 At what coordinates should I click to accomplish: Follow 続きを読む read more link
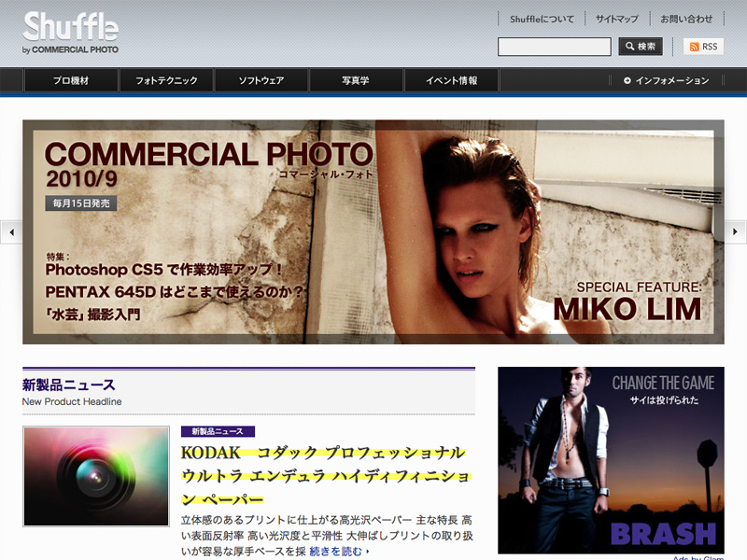[x=339, y=552]
